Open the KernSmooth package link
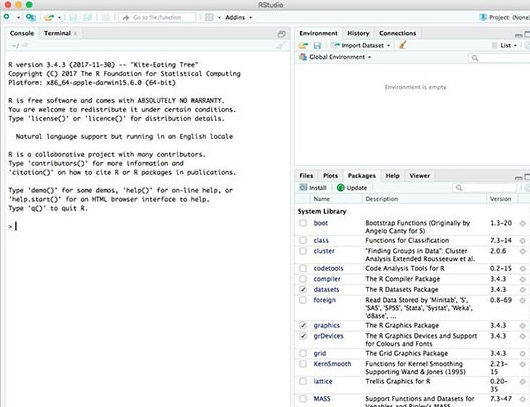Screen dimensions: 530x407 (x=332, y=364)
